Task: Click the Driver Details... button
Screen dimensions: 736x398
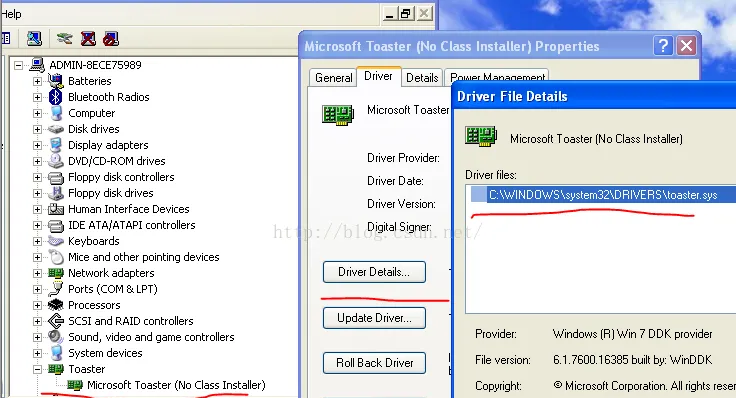Action: coord(374,272)
